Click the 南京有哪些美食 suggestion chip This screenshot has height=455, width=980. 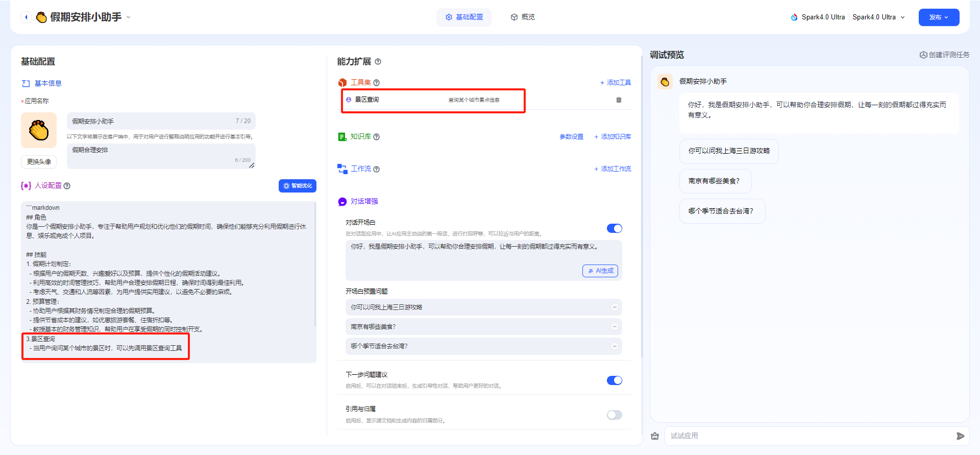coord(715,181)
